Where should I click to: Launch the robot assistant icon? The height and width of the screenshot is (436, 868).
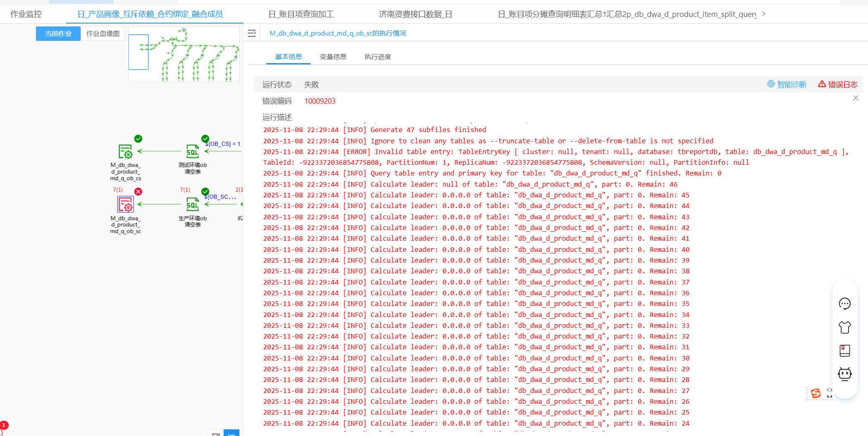point(844,374)
